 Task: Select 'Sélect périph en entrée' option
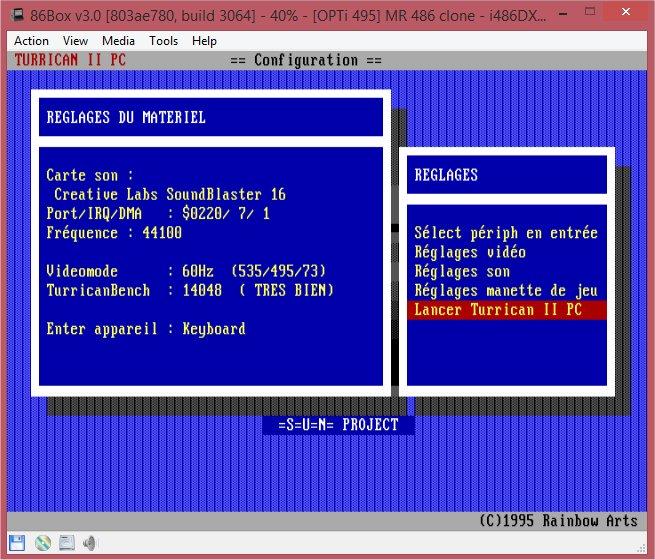[505, 233]
